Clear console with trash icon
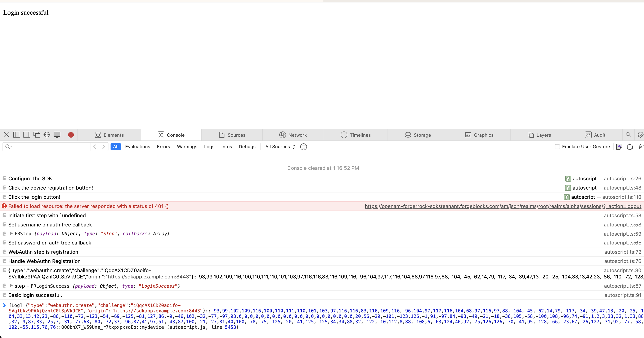Screen dimensions: 644x338 pos(641,147)
